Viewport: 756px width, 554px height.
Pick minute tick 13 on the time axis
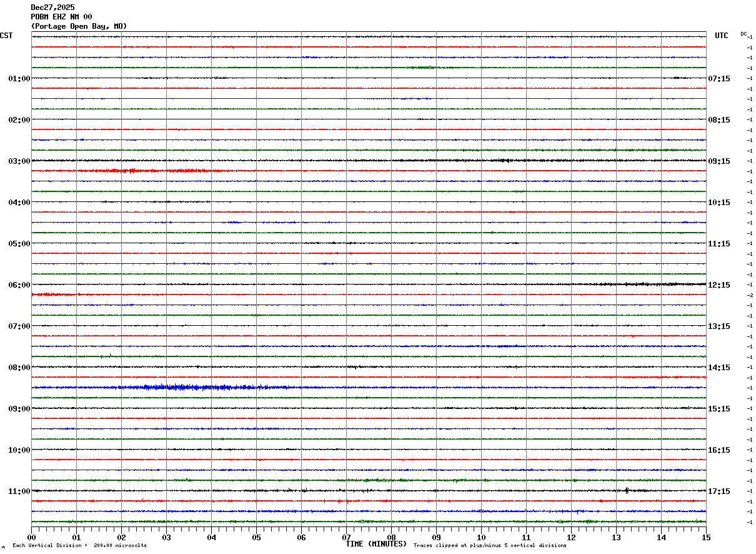616,537
